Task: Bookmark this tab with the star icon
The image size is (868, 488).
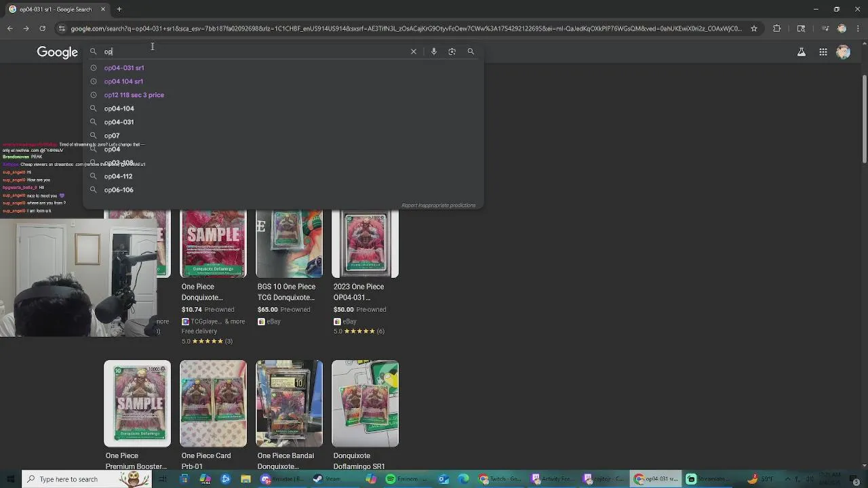Action: pyautogui.click(x=753, y=28)
